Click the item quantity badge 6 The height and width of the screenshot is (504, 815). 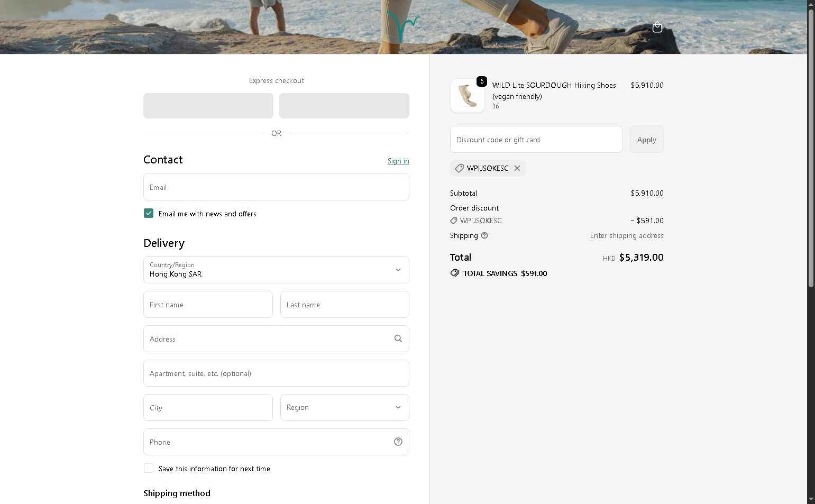click(481, 81)
